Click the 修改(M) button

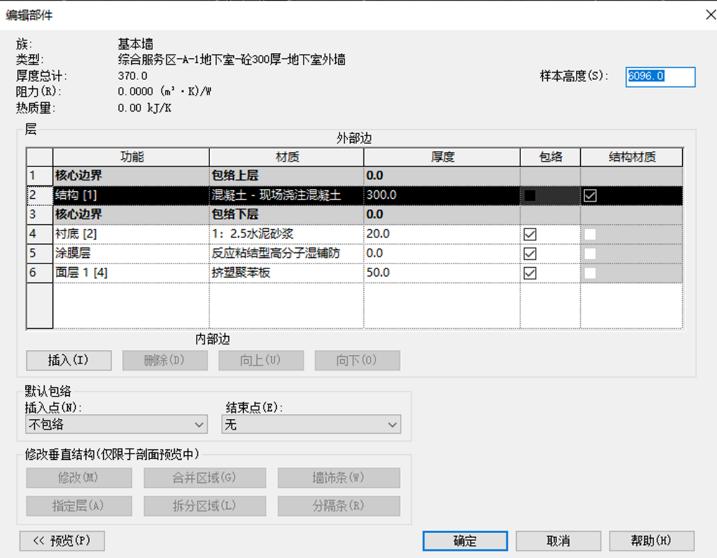[x=79, y=478]
